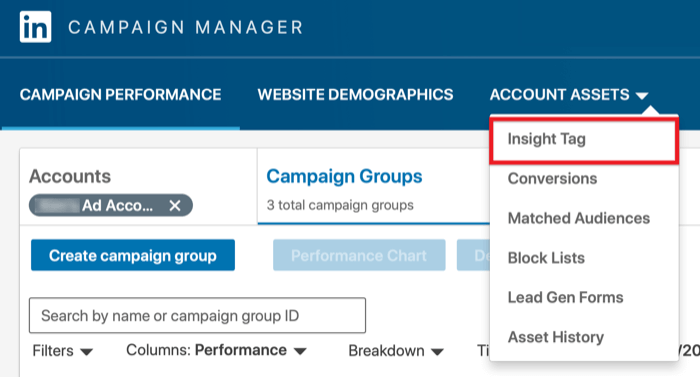700x377 pixels.
Task: Choose Conversions in Account Assets menu
Action: point(552,179)
